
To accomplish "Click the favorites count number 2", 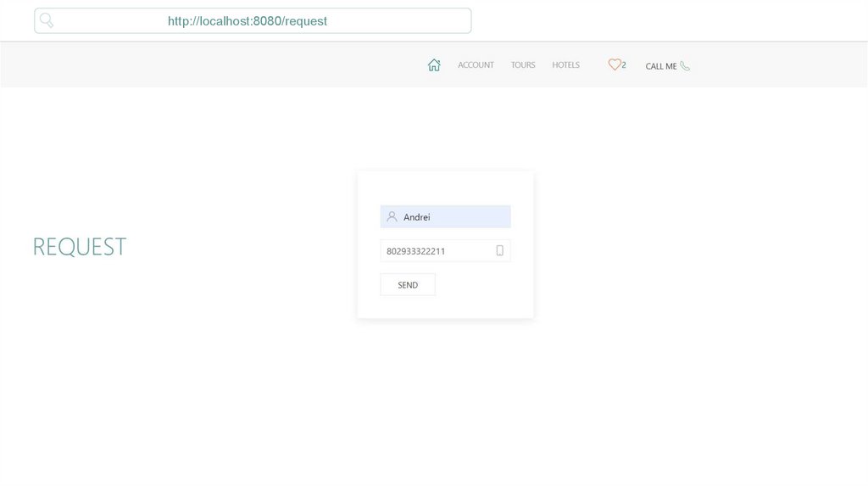I will [x=624, y=64].
